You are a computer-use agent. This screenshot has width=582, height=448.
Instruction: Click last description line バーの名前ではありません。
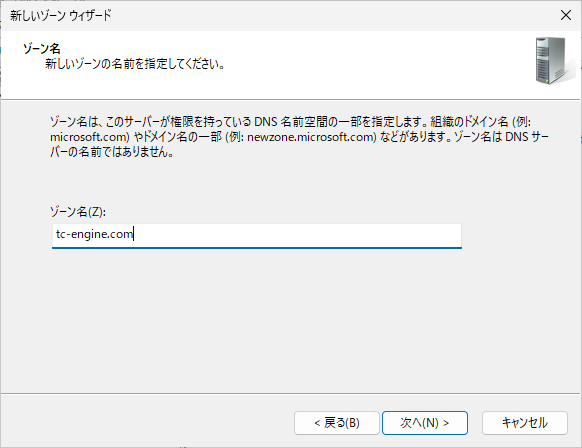(112, 152)
